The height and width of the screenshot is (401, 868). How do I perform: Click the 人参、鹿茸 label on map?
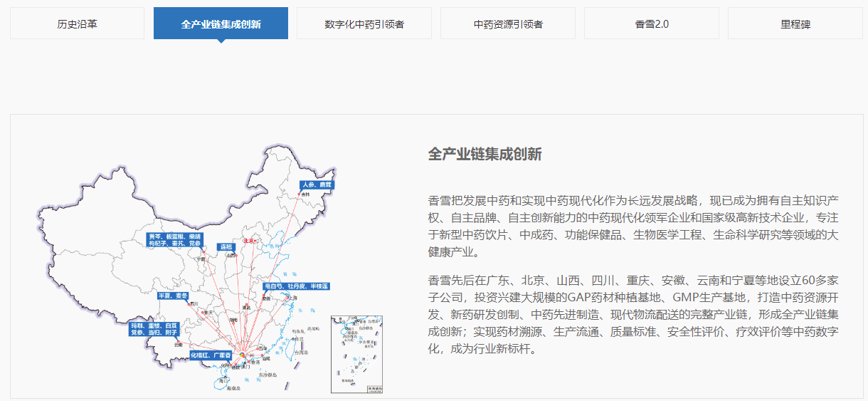(x=317, y=184)
